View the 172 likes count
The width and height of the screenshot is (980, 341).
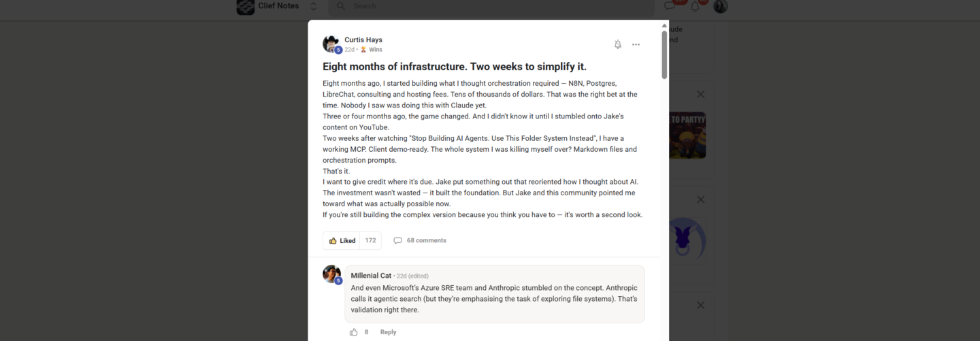coord(370,240)
